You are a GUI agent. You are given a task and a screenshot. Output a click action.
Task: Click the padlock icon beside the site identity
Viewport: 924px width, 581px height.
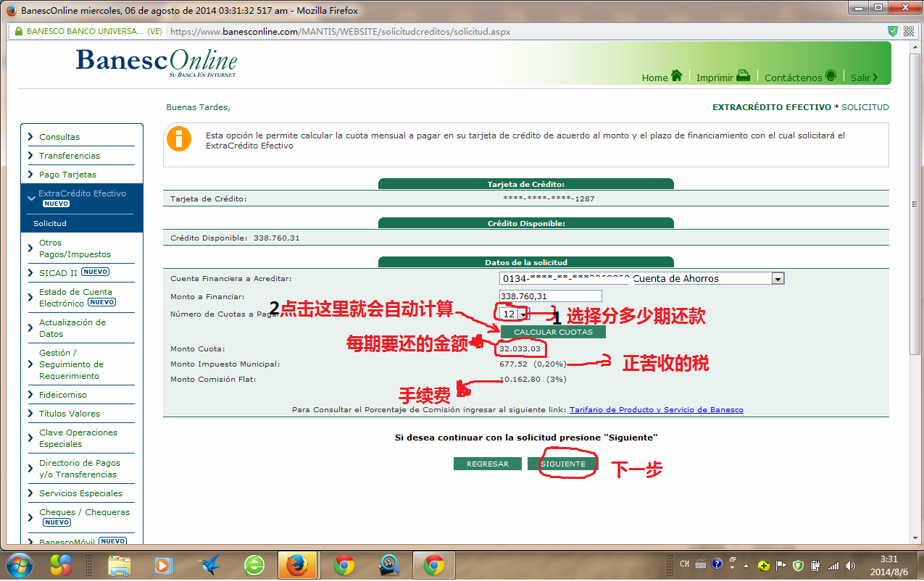point(18,31)
